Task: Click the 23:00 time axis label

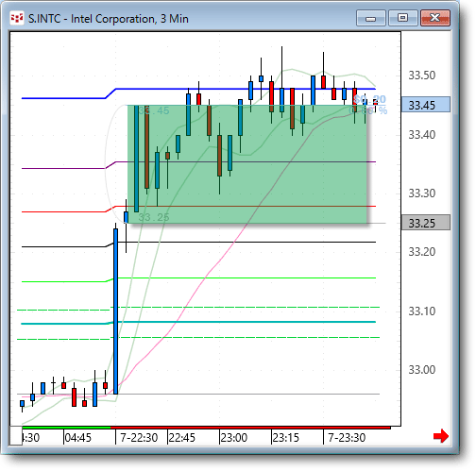Action: pos(234,438)
